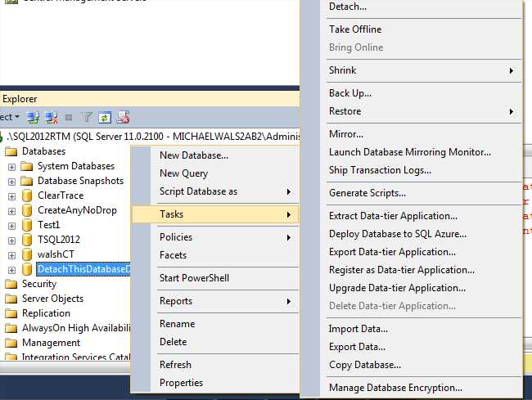Click the Connect Object Explorer toolbar icon
This screenshot has width=532, height=400.
click(34, 118)
